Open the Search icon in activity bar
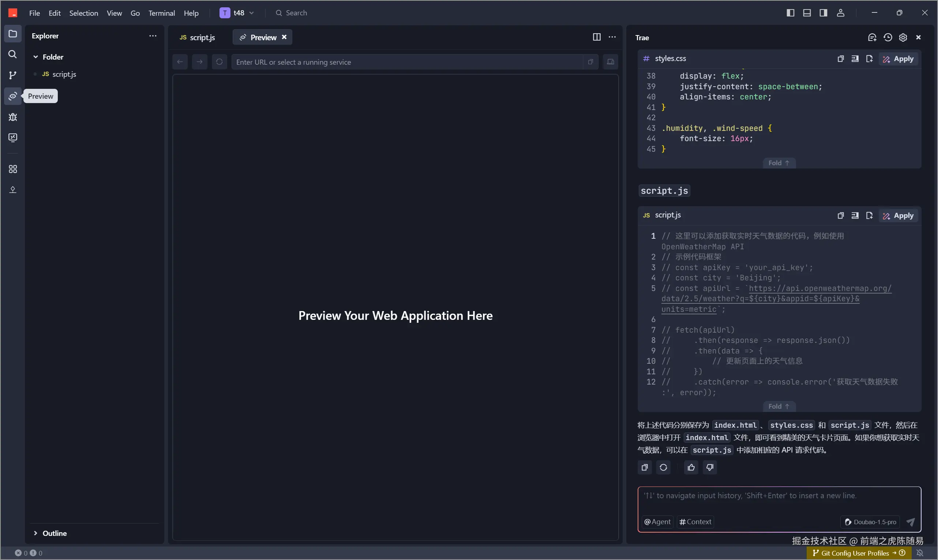Viewport: 938px width, 560px height. click(x=12, y=54)
